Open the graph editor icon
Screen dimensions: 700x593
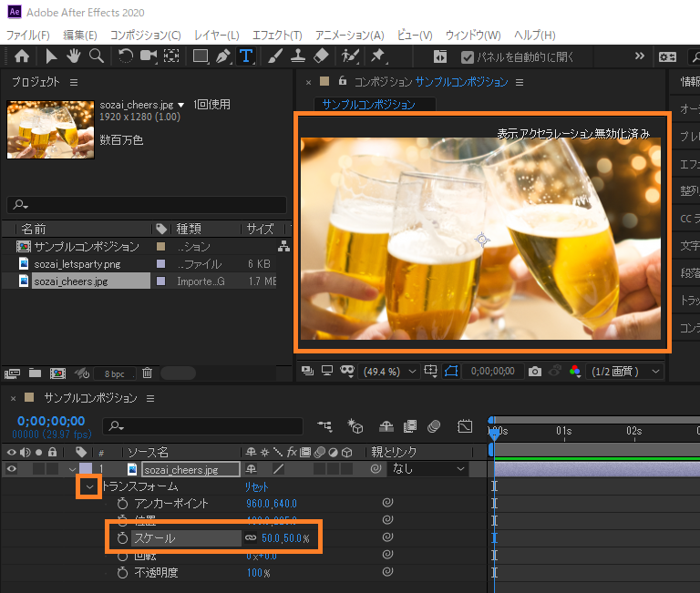coord(465,426)
